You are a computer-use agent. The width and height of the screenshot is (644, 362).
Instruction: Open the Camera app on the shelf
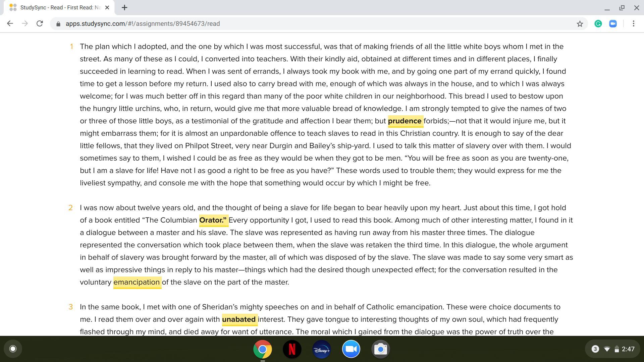380,349
